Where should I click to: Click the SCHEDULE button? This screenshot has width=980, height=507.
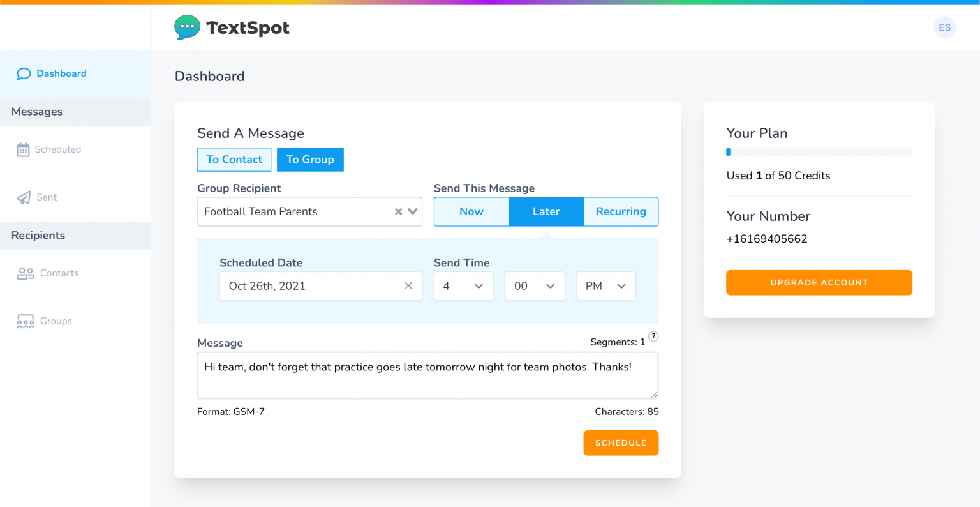pos(620,443)
